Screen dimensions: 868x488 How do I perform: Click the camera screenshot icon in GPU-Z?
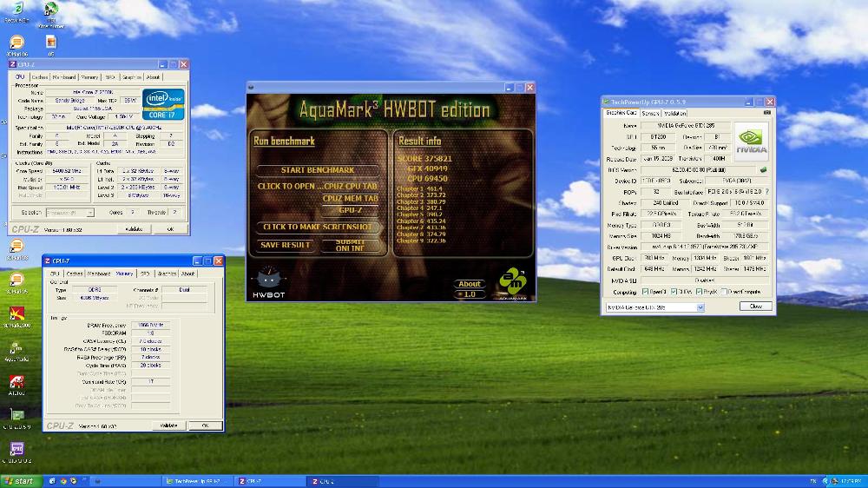pos(766,112)
